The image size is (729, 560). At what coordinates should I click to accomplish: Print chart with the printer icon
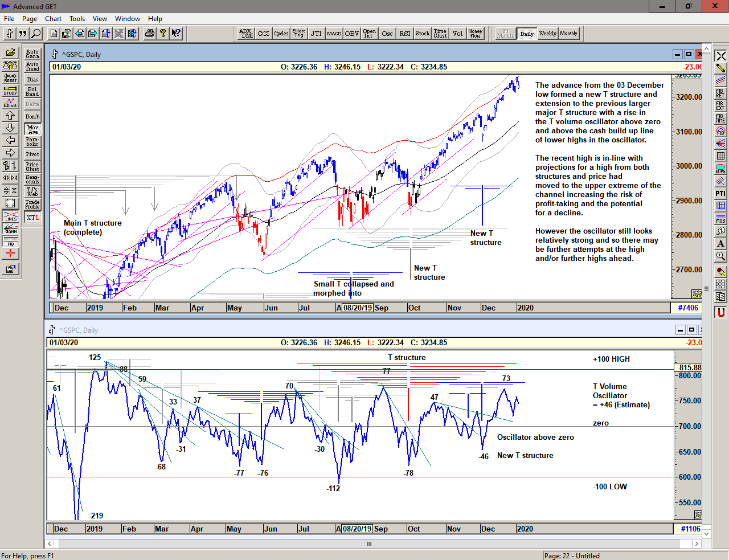pos(149,34)
